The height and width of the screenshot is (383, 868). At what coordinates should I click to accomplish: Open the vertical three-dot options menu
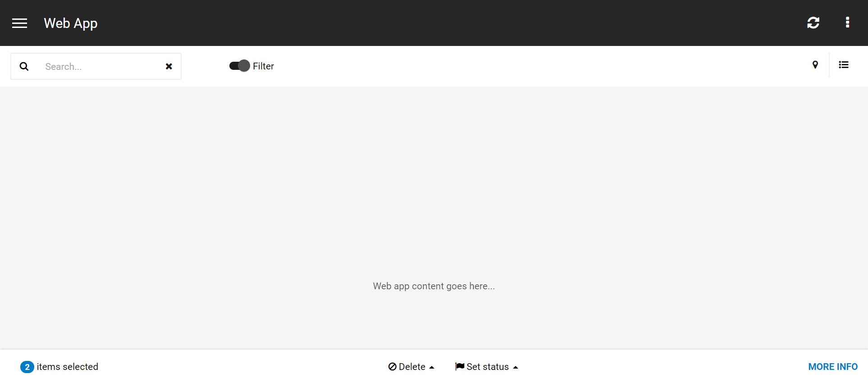(847, 23)
